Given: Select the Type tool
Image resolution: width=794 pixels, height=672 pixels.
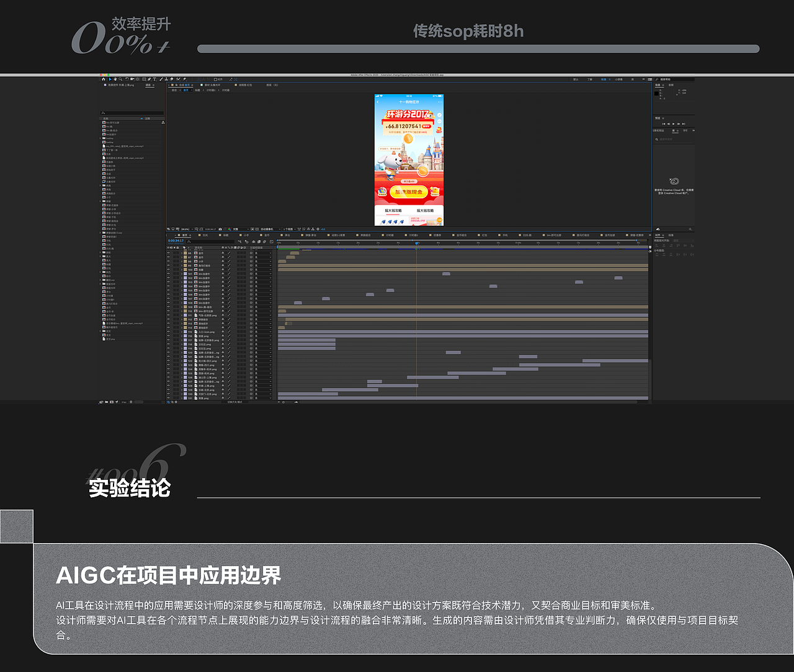Looking at the screenshot, I should [155, 79].
